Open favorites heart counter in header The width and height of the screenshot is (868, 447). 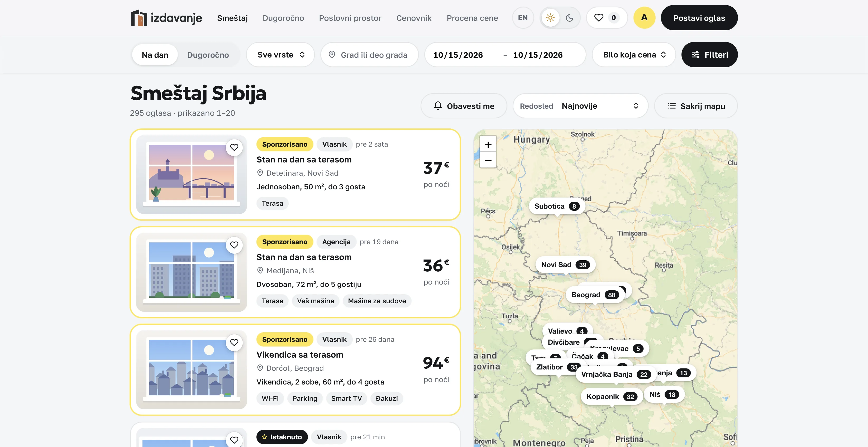[x=607, y=18]
